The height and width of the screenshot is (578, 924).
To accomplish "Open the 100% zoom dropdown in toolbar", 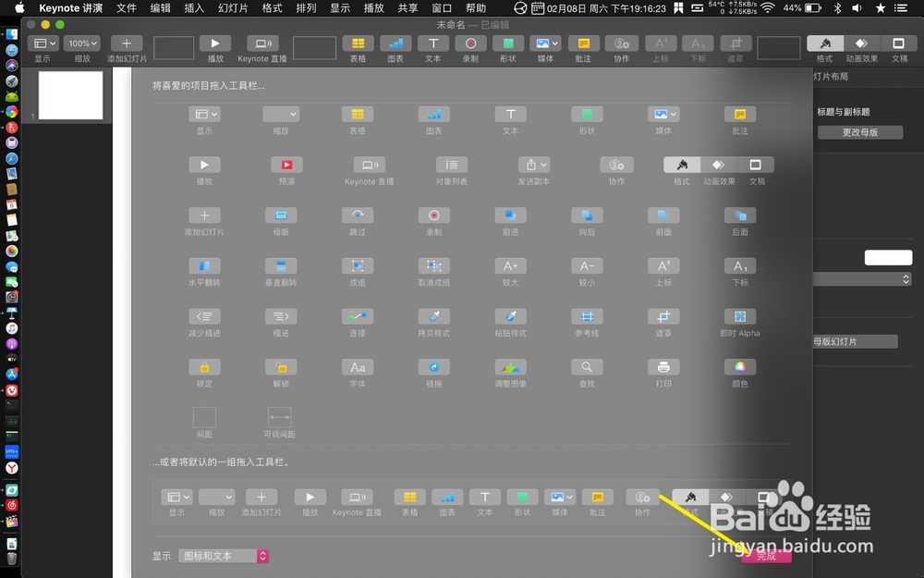I will tap(82, 43).
